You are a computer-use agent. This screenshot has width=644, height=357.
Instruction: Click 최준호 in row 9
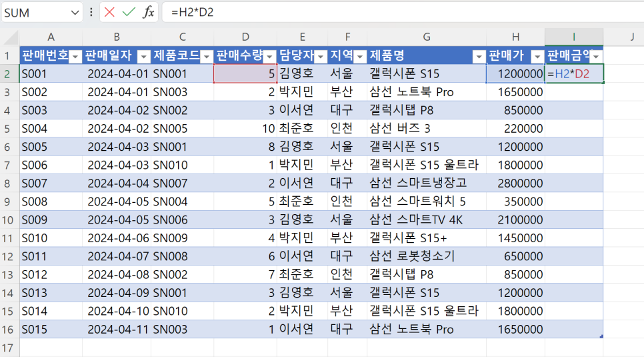point(302,202)
